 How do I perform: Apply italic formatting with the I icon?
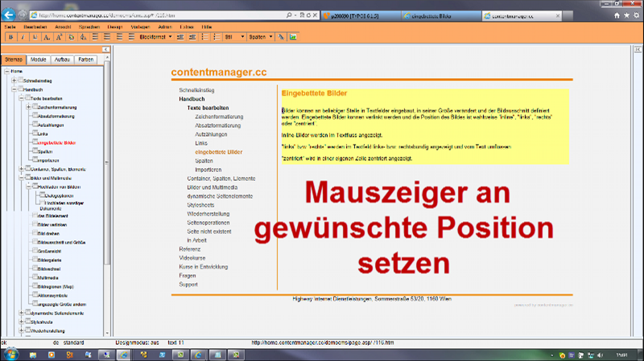(x=23, y=37)
